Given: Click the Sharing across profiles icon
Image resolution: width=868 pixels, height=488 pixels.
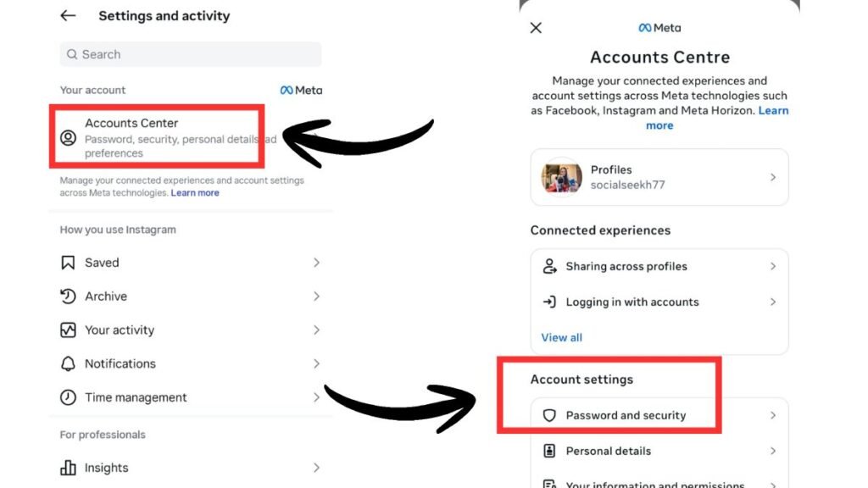Looking at the screenshot, I should point(549,266).
